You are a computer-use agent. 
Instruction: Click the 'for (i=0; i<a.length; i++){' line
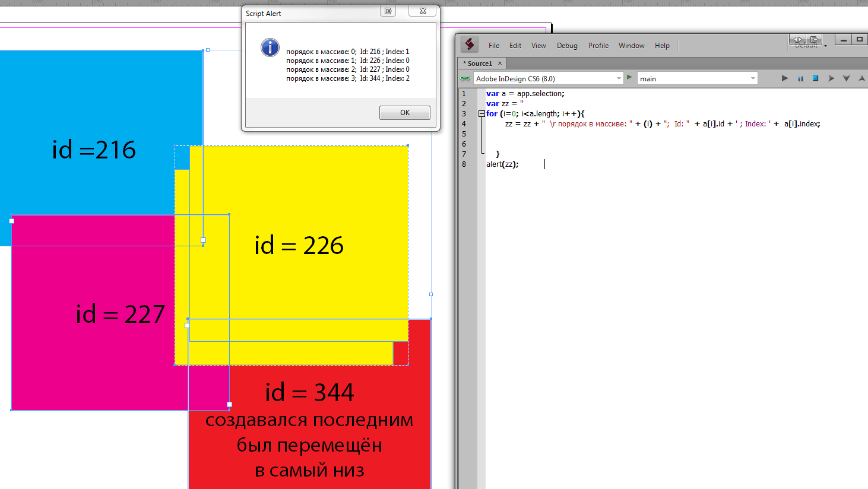(535, 114)
